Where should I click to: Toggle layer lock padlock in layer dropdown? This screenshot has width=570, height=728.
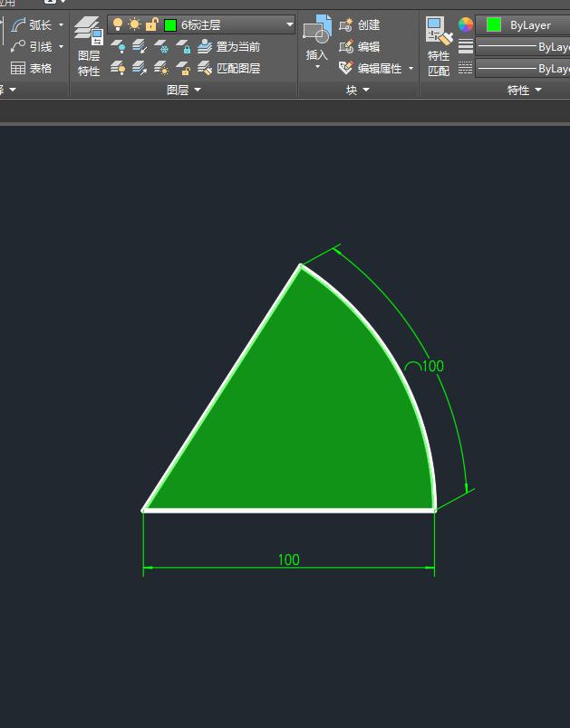pyautogui.click(x=151, y=24)
